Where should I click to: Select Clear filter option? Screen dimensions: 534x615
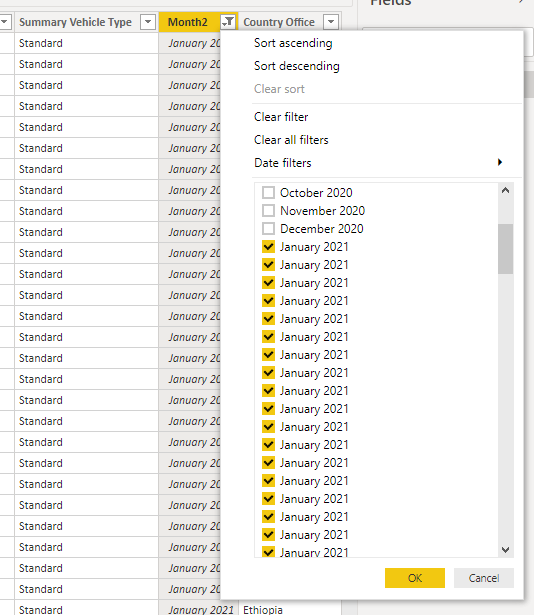pos(281,116)
